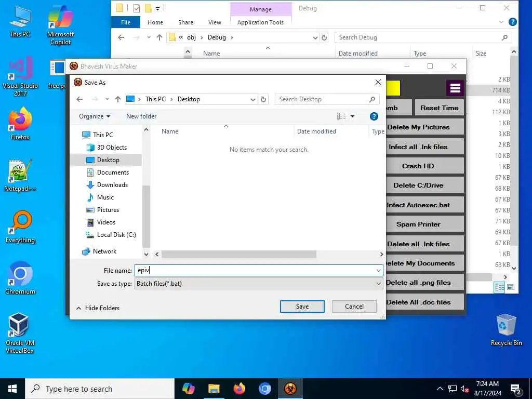Open Explorer recent locations dropdown
This screenshot has height=399, width=532.
point(149,37)
